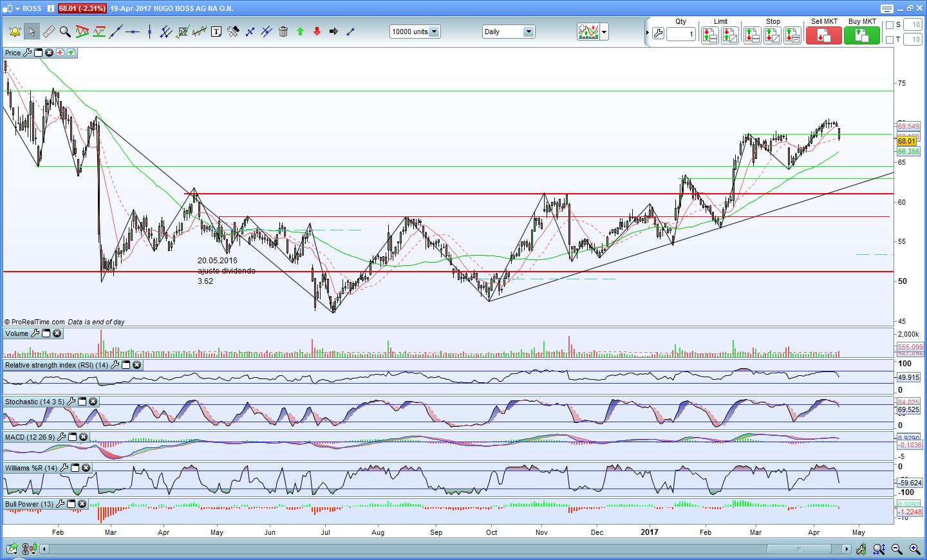Click in the Qty input field
The image size is (927, 560).
[x=680, y=34]
